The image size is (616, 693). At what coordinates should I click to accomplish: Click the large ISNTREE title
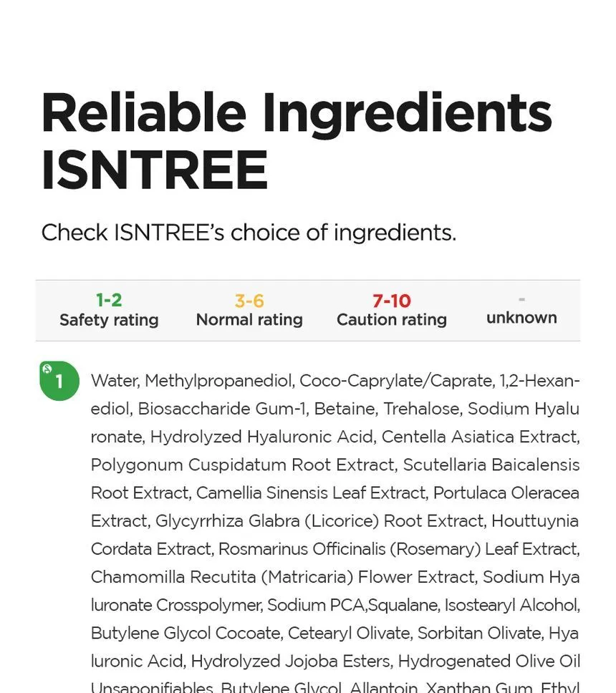[155, 171]
